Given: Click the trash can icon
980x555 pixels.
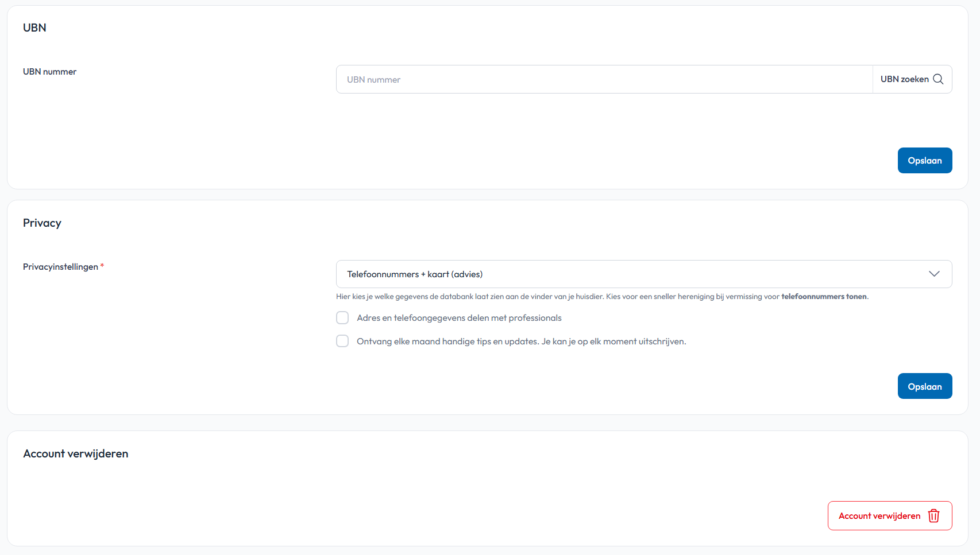Looking at the screenshot, I should tap(934, 516).
